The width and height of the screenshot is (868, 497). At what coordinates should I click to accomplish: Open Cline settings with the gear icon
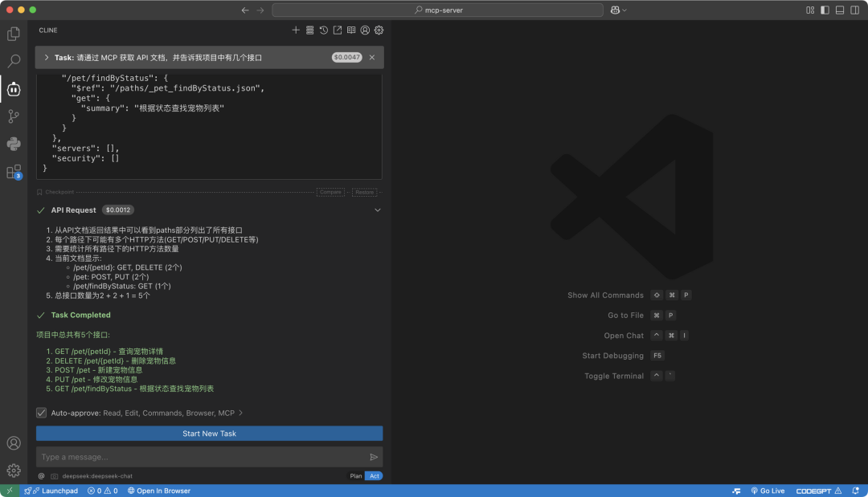(379, 30)
